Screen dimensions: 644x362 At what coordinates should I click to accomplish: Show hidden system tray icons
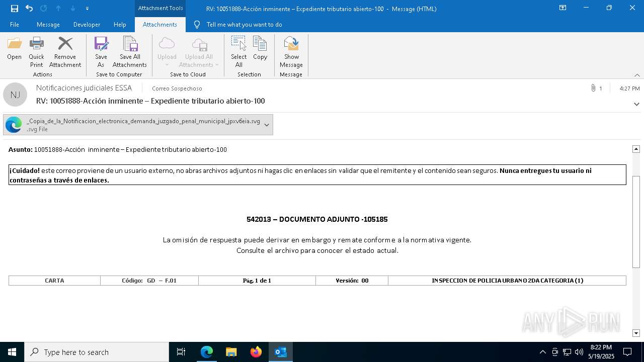[x=542, y=352]
